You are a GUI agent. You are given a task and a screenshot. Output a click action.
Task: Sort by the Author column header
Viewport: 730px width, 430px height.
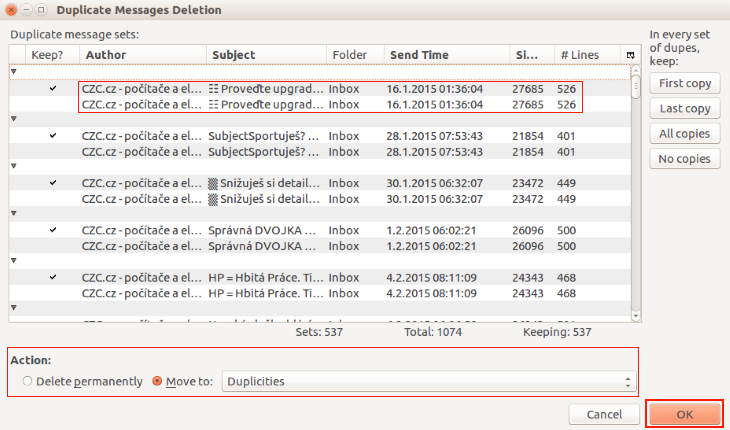(143, 55)
